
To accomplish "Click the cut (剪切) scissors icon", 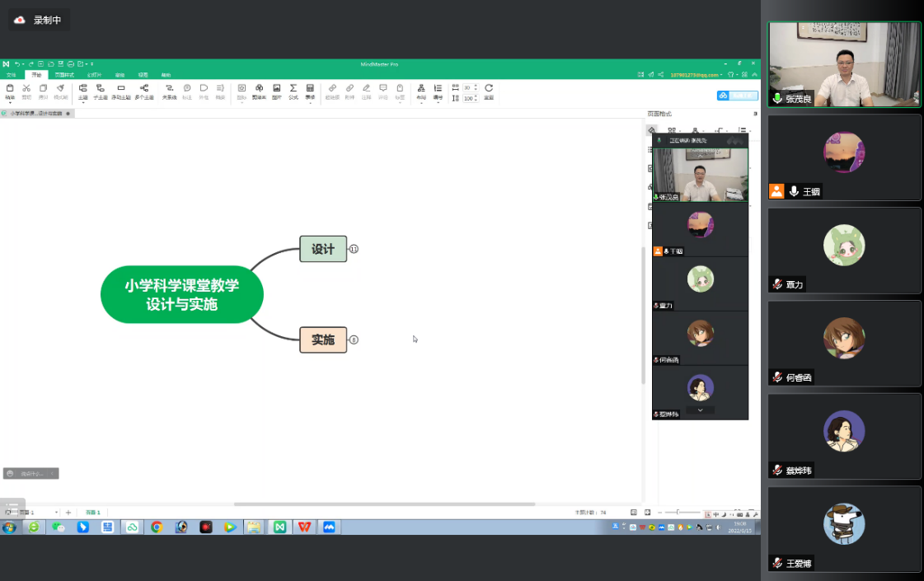I will coord(26,88).
